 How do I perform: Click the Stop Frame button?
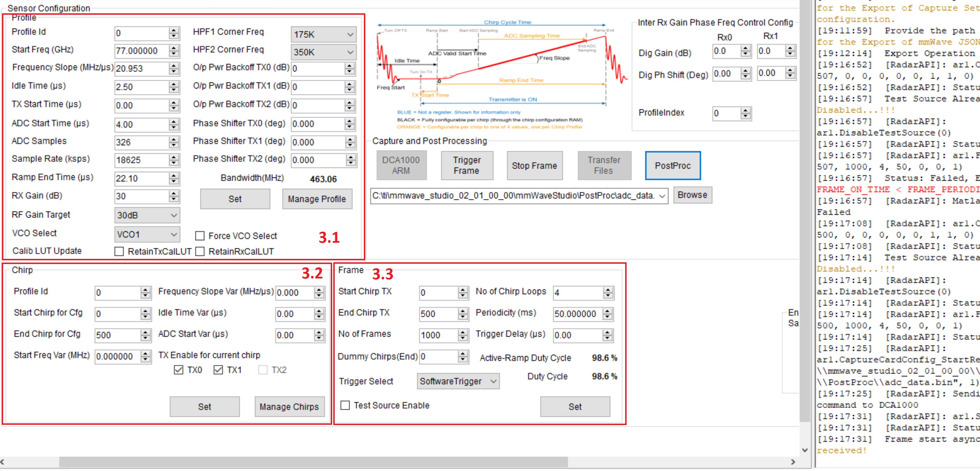[534, 165]
